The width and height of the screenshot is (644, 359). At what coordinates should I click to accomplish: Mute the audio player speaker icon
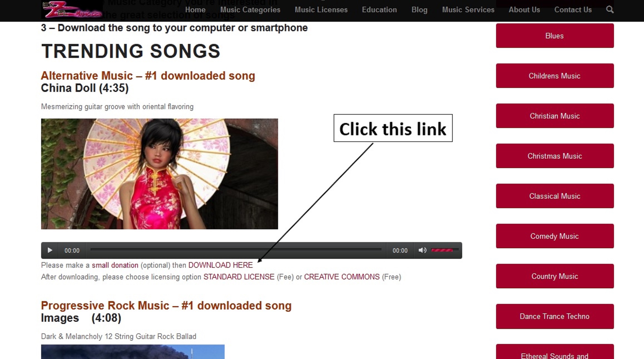point(422,250)
